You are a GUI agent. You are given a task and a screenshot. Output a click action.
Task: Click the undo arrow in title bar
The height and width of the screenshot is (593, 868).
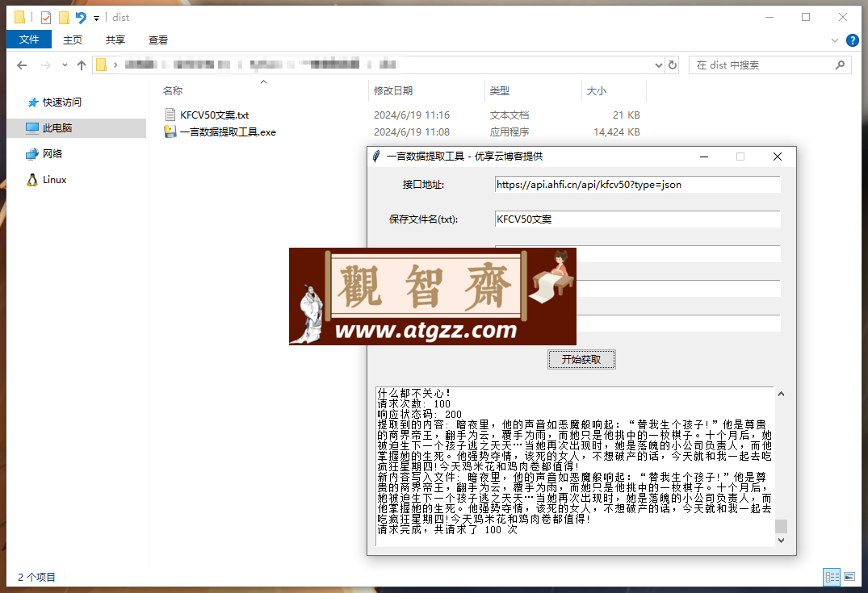point(81,18)
